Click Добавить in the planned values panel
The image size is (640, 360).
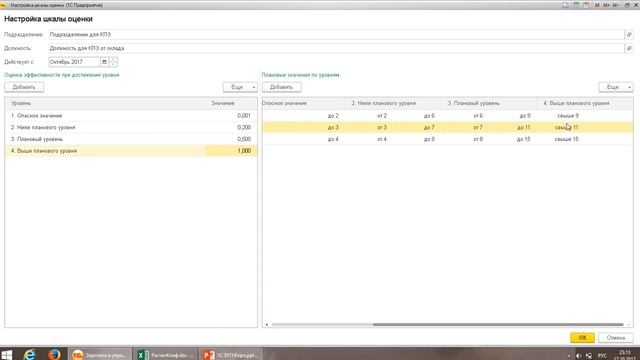[282, 87]
